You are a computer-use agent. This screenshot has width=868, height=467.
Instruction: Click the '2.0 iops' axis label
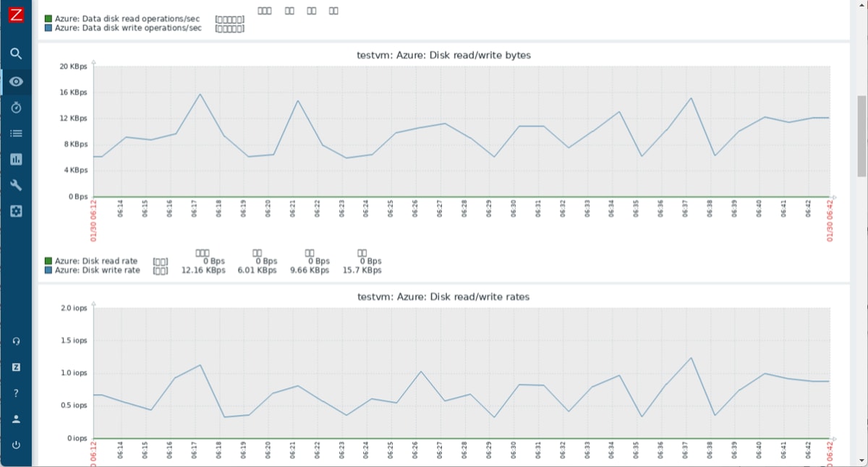[x=75, y=308]
